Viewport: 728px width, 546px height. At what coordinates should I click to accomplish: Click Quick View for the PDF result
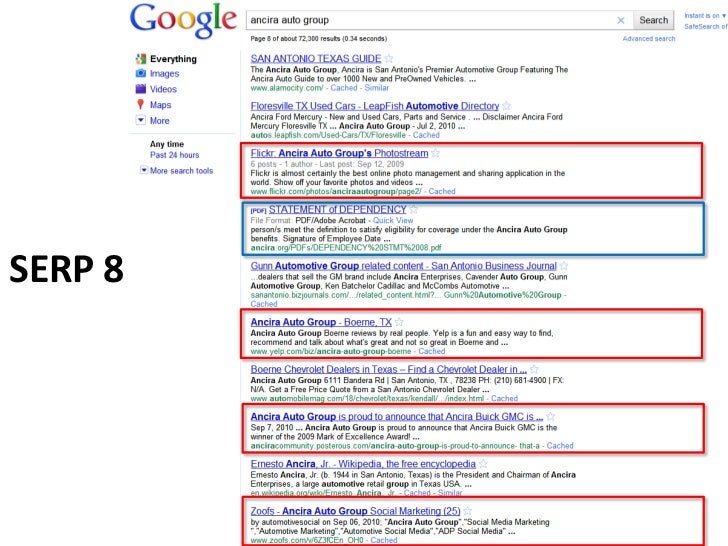pos(393,220)
